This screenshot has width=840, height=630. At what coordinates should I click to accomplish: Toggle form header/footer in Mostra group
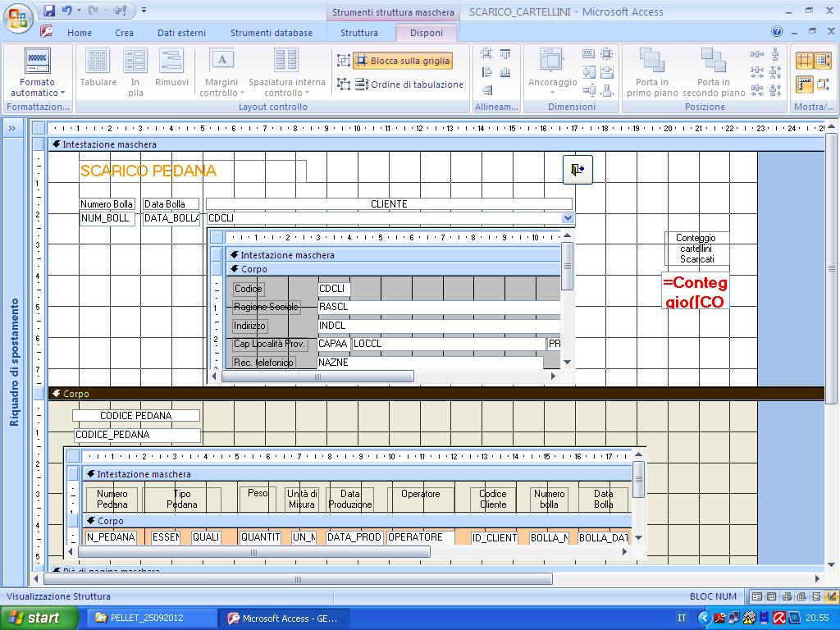point(823,60)
